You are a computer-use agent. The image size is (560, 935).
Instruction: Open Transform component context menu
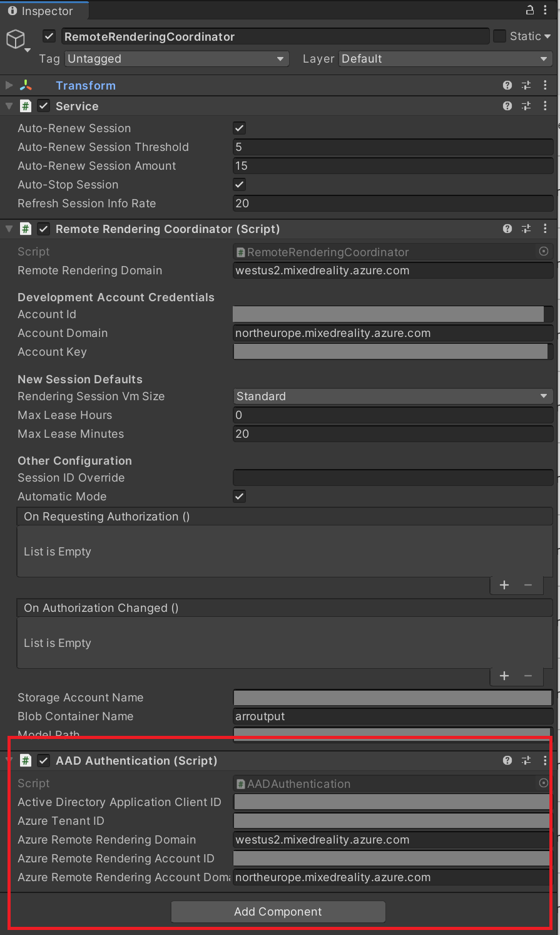545,85
